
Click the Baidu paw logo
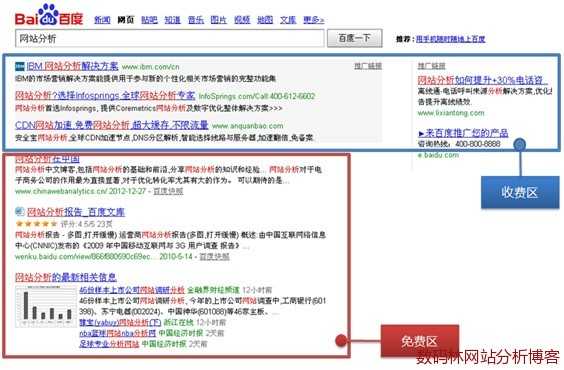coord(49,15)
